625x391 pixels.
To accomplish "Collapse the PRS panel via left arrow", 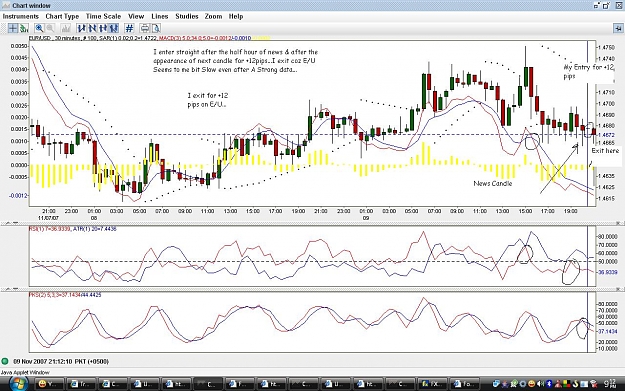I will (x=7, y=289).
